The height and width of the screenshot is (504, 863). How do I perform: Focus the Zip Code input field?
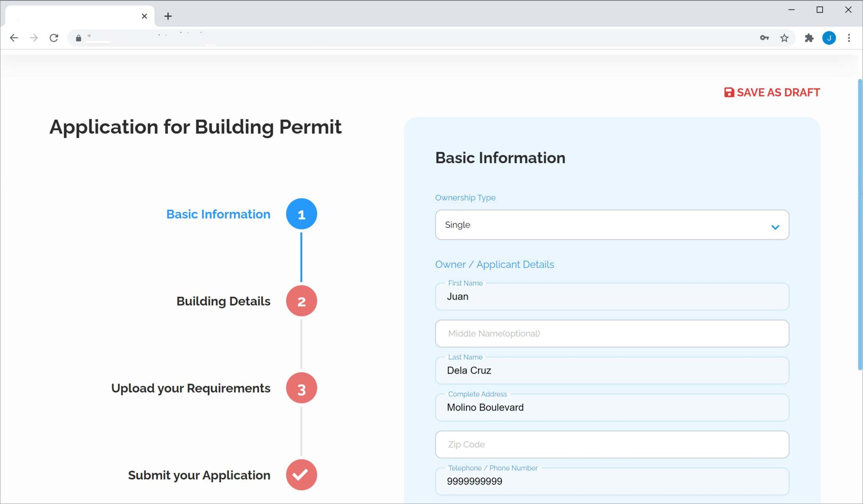pos(611,444)
